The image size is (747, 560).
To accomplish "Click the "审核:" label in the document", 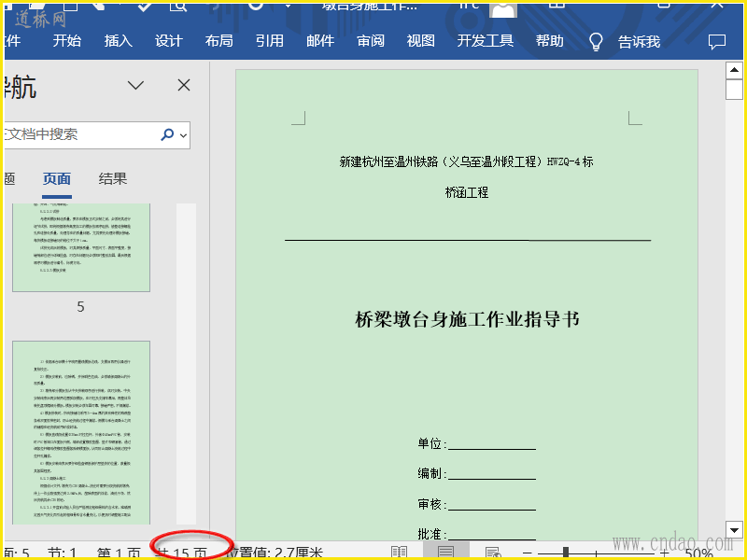I will point(432,504).
